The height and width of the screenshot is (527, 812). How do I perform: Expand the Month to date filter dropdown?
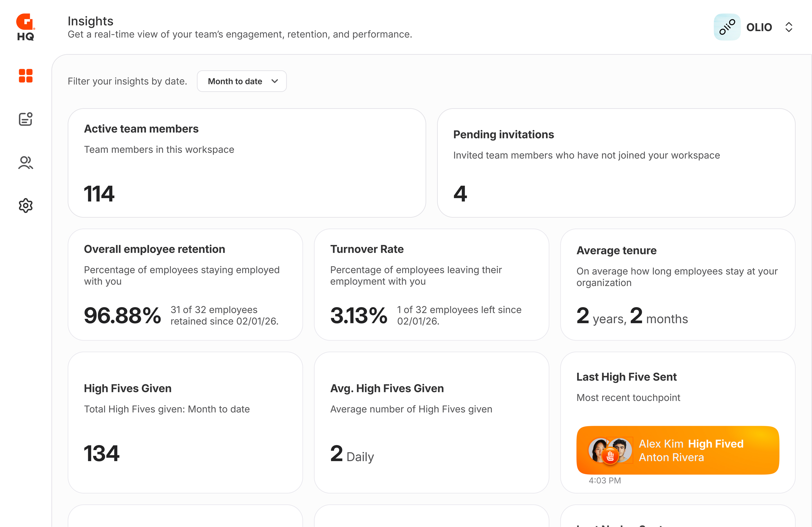[242, 81]
